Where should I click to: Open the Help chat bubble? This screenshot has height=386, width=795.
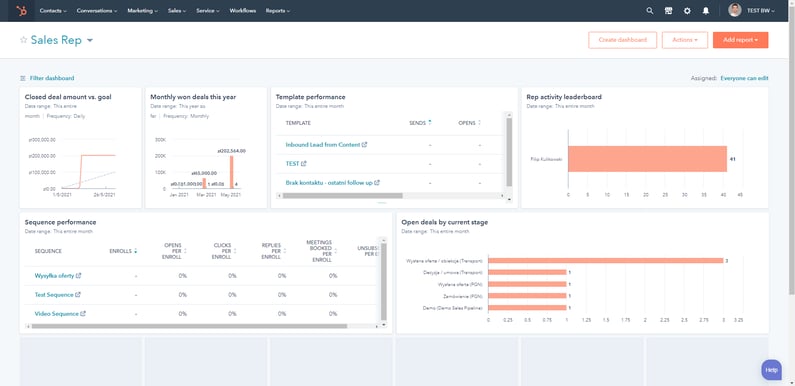point(771,370)
